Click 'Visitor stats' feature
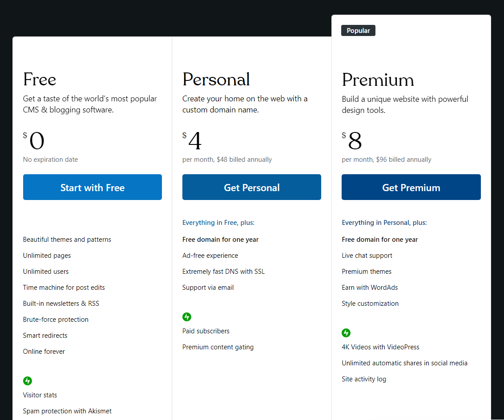 pos(40,395)
